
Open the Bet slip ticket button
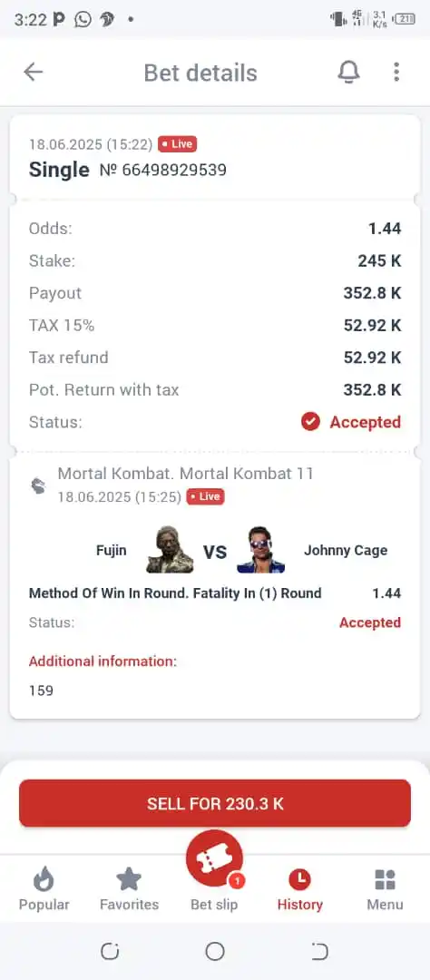tap(214, 858)
